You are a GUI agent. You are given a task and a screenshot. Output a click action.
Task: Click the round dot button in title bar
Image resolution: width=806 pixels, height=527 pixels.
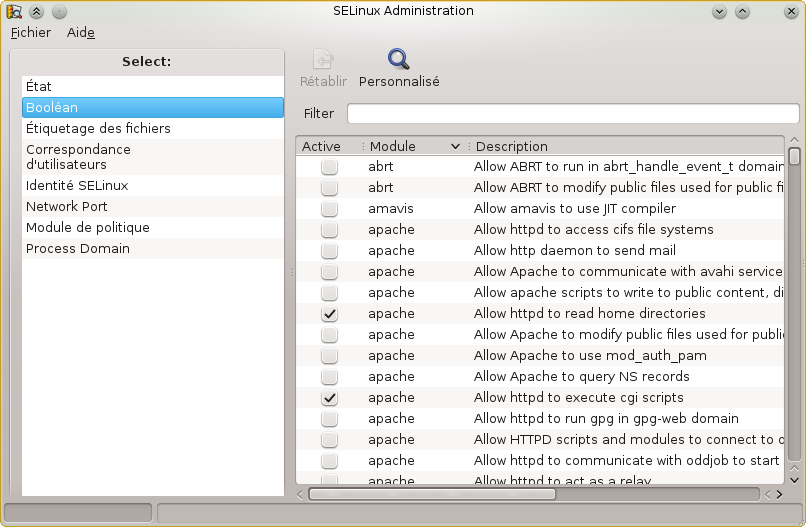click(59, 11)
